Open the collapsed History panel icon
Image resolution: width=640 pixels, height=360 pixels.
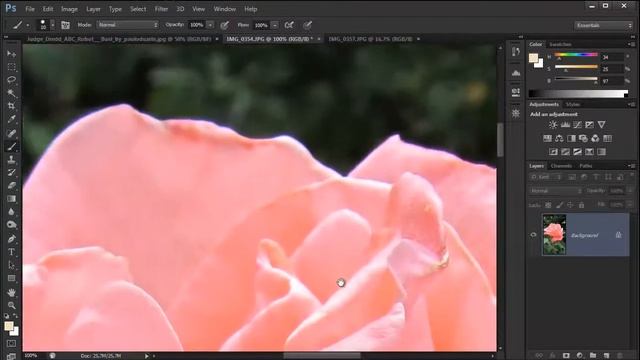[516, 51]
